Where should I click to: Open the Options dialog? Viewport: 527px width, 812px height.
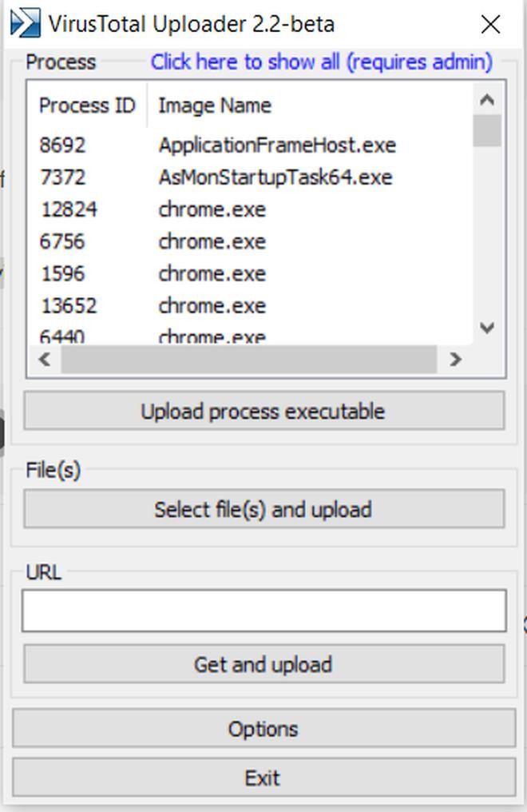point(263,729)
